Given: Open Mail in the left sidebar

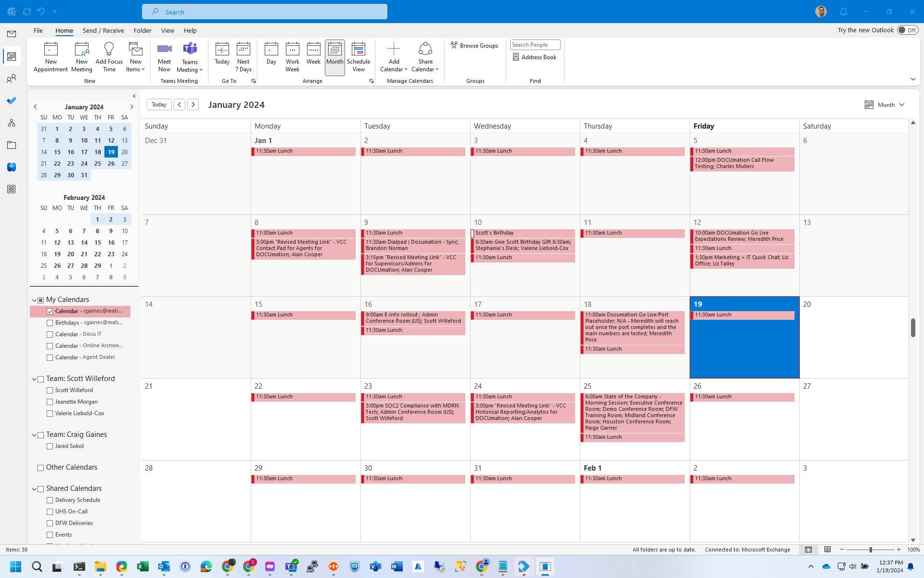Looking at the screenshot, I should 12,34.
